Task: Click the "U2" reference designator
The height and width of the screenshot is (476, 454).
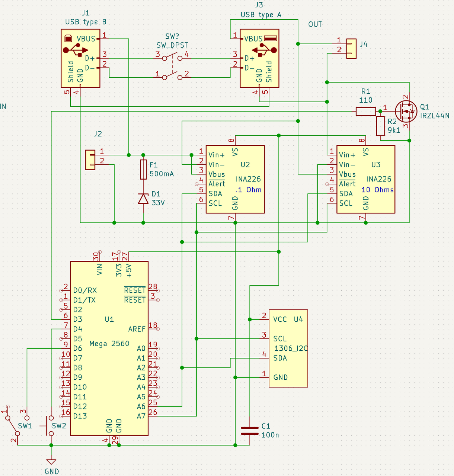Action: click(245, 165)
